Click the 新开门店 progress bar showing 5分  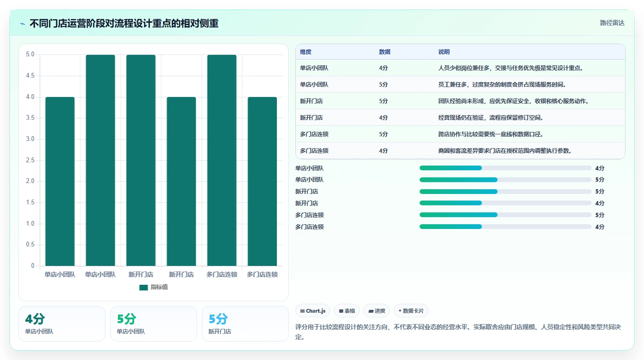pyautogui.click(x=506, y=192)
